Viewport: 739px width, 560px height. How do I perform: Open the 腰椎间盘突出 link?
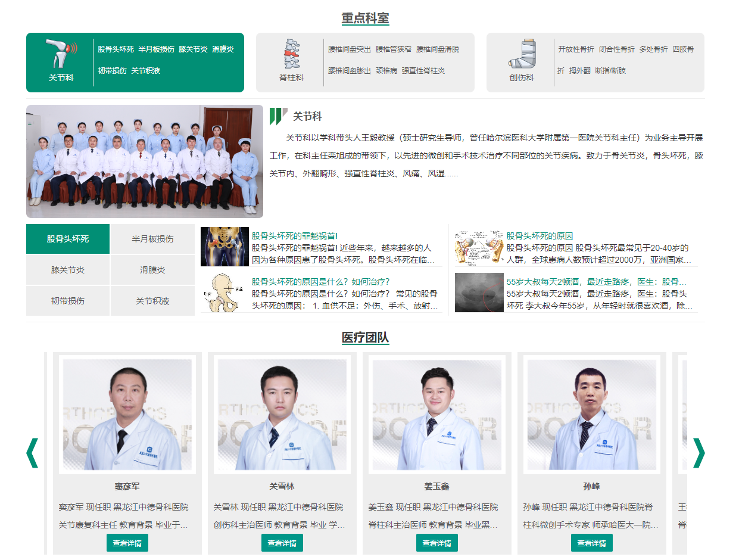[x=350, y=49]
